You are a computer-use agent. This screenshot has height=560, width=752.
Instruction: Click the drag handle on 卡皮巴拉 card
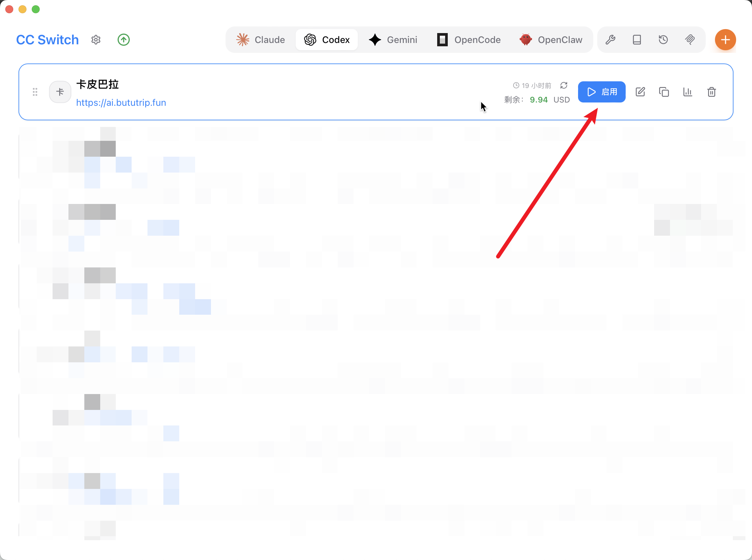(35, 92)
